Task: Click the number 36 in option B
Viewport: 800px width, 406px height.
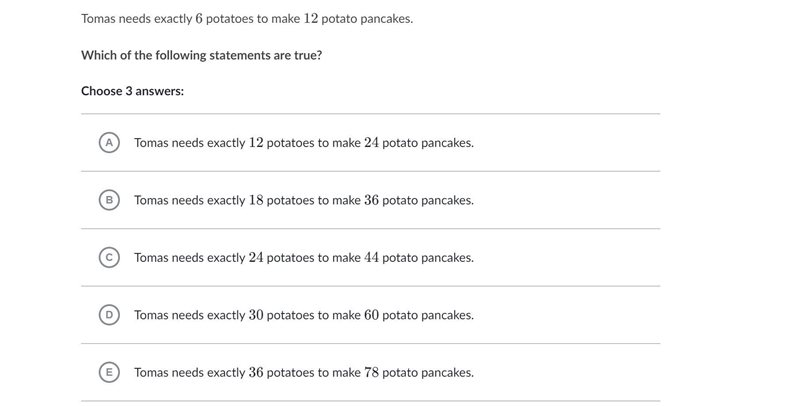Action: [371, 200]
